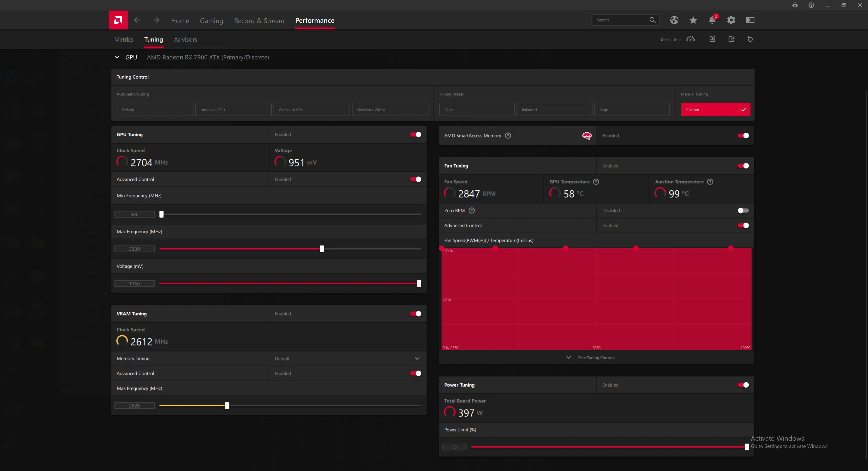The width and height of the screenshot is (868, 471).
Task: Choose Balanced tuning preset
Action: [554, 110]
